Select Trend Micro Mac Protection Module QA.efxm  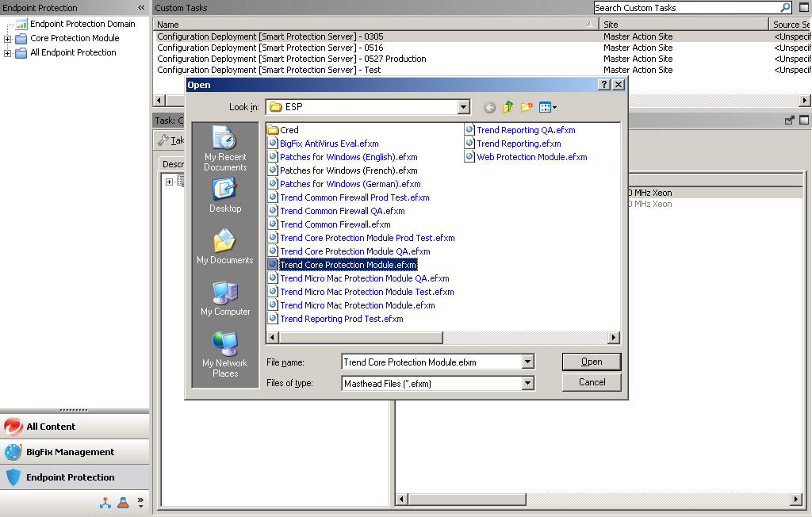coord(358,278)
